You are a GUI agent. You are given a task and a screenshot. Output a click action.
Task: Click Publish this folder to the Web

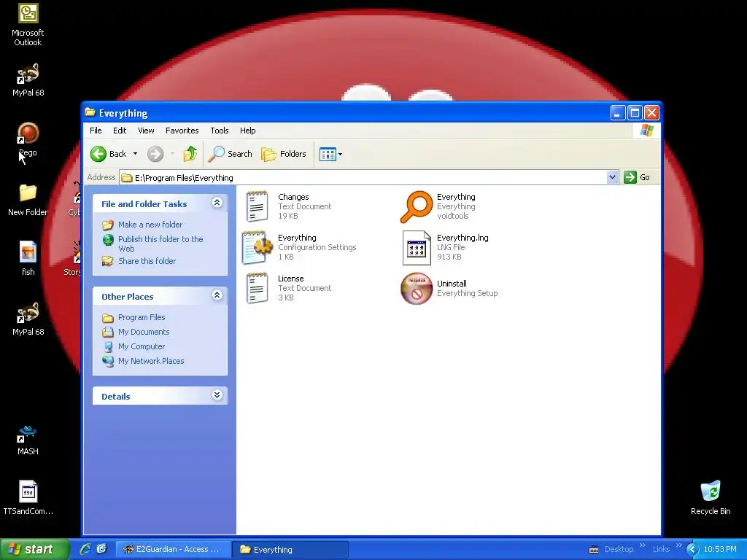click(160, 244)
